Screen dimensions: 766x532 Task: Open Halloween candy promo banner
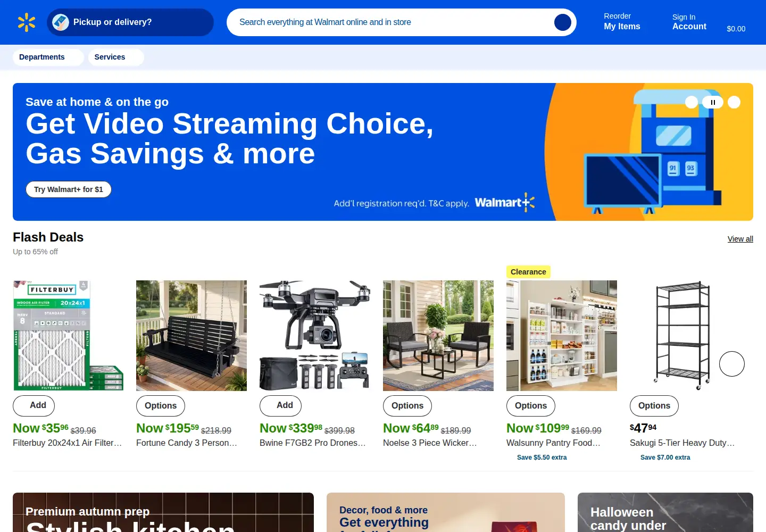[x=665, y=512]
